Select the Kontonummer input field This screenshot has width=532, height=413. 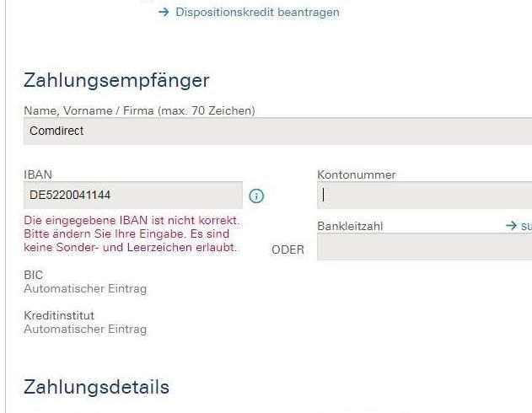(424, 196)
